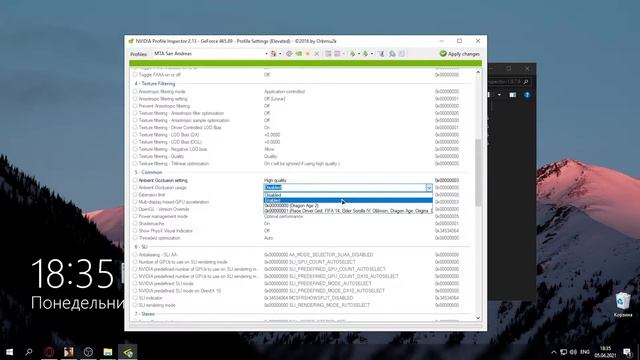
Task: Click the circle next to Shadercache
Action: point(135,224)
